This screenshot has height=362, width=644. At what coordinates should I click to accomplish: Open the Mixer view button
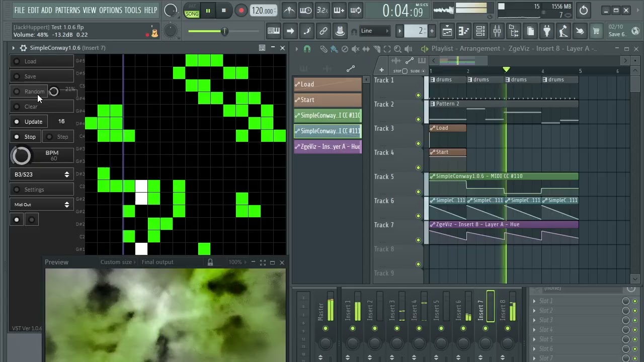(497, 31)
